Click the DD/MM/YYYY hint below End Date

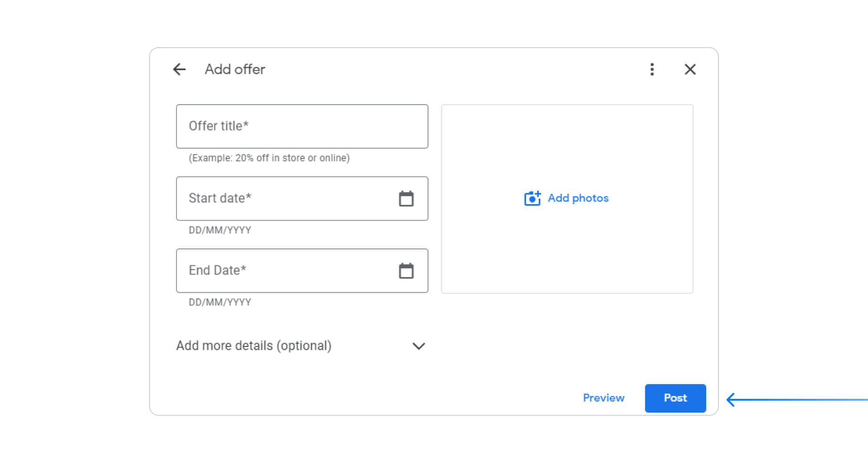click(x=220, y=302)
